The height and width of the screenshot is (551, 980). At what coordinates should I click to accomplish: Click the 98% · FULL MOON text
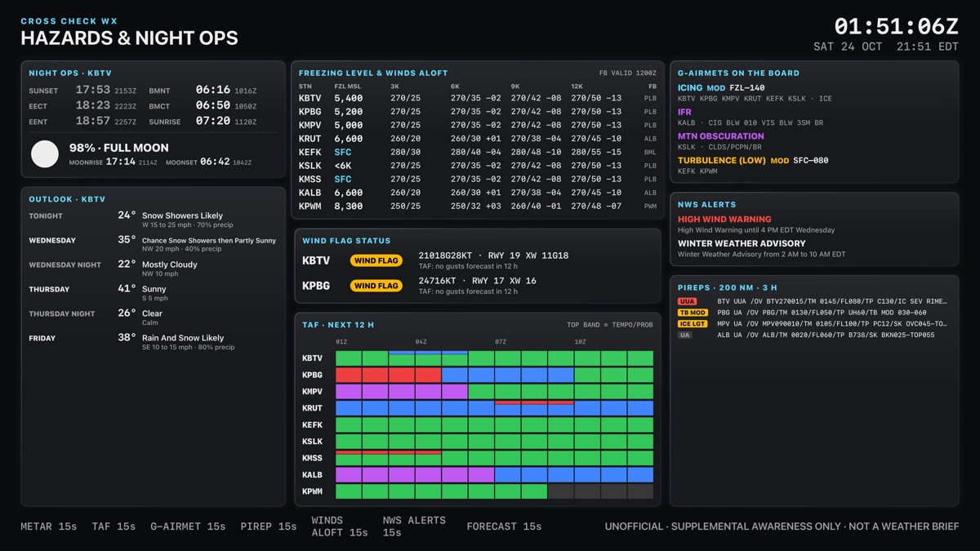click(119, 148)
